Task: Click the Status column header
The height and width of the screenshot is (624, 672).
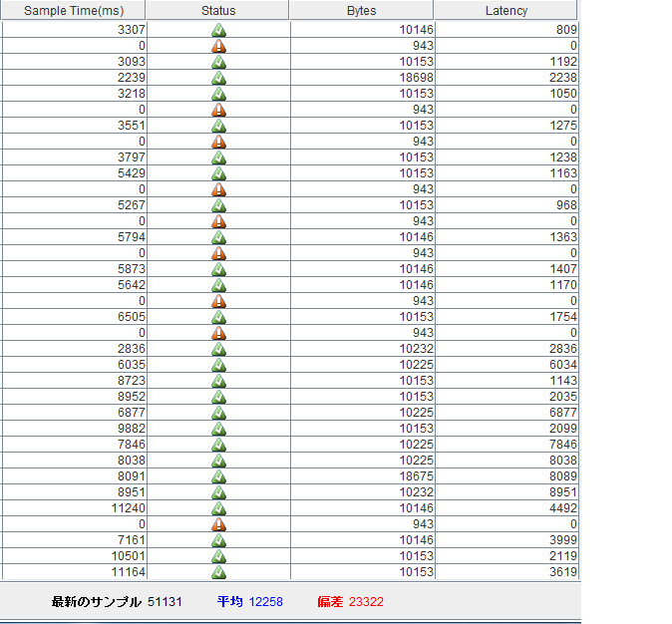Action: [217, 11]
